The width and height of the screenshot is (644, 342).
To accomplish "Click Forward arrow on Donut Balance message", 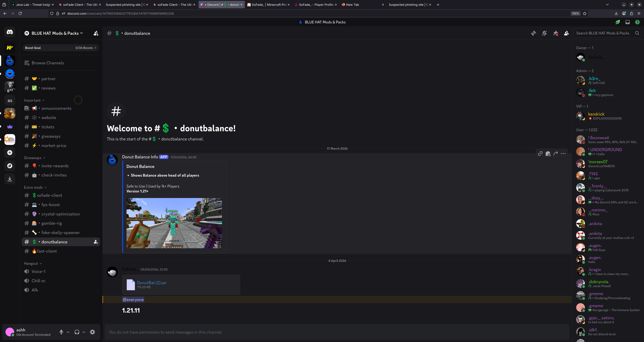I will click(x=556, y=154).
